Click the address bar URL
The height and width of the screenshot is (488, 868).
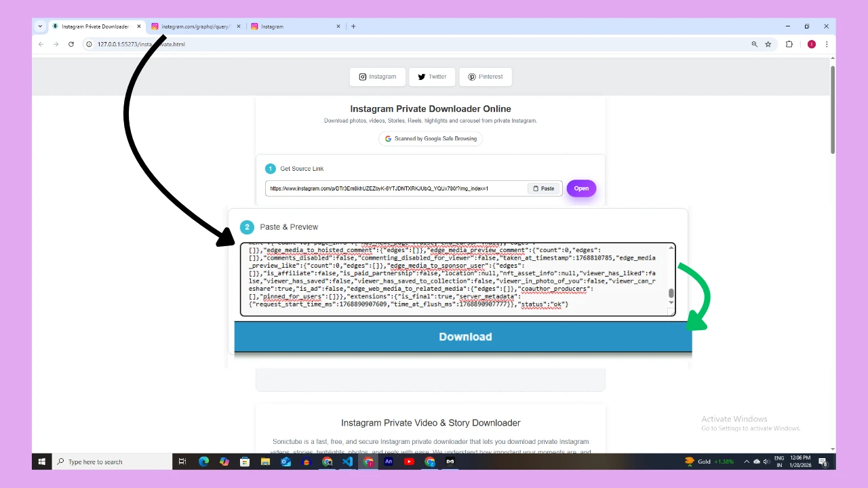pos(141,44)
